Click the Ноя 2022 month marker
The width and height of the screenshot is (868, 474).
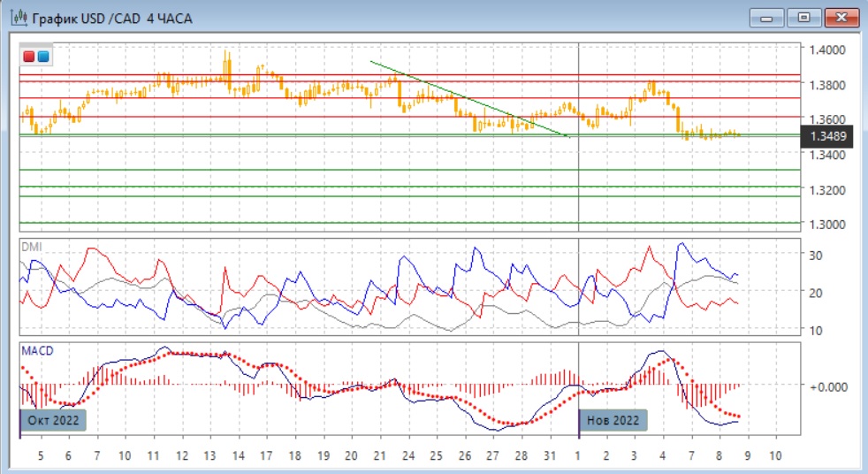click(613, 419)
